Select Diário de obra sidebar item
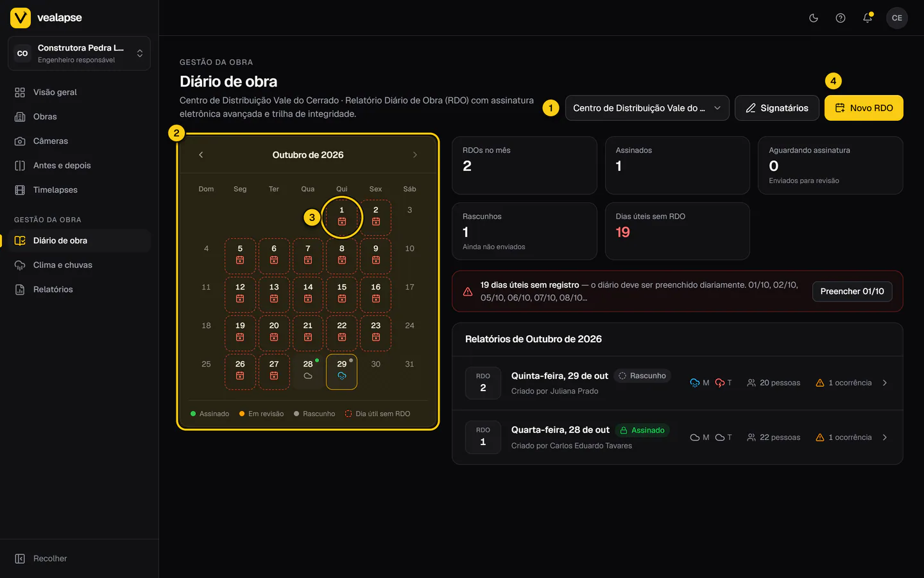Viewport: 924px width, 578px height. pos(79,241)
